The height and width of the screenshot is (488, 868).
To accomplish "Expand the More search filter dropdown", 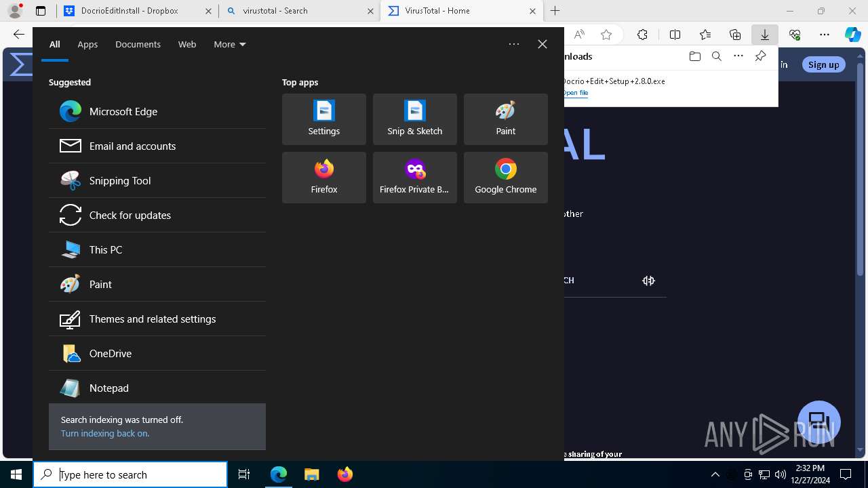I will pos(230,44).
